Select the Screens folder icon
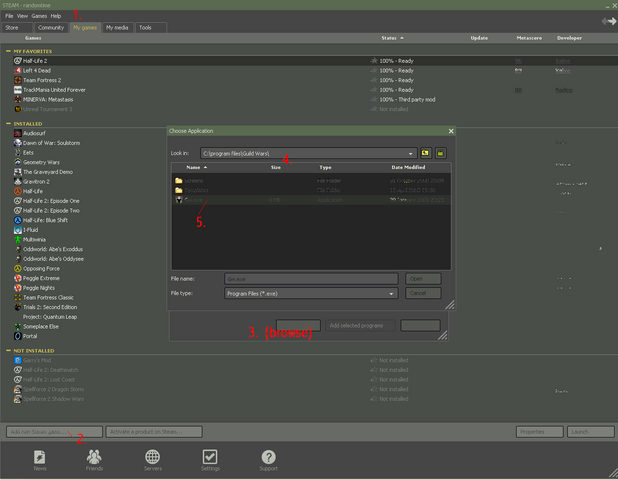 [179, 180]
